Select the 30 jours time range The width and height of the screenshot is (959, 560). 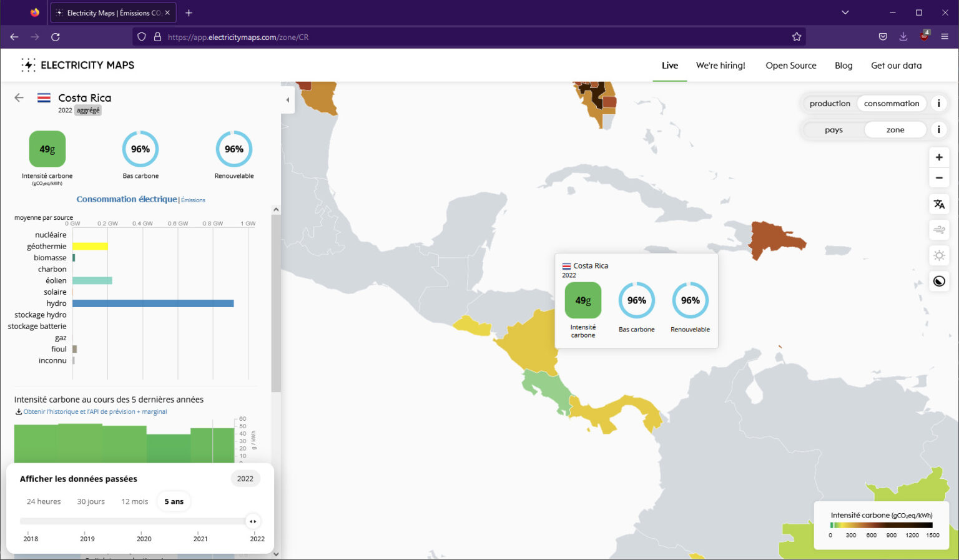coord(91,501)
